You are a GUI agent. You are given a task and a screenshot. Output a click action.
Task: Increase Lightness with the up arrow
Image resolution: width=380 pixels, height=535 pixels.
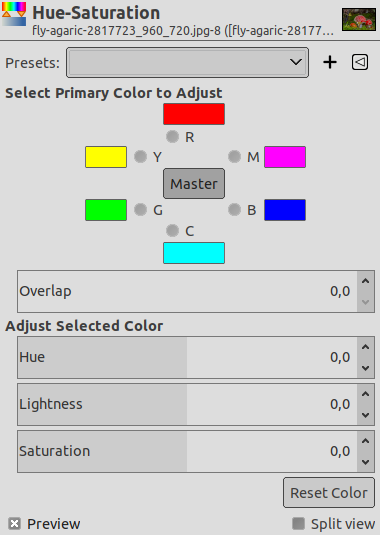pyautogui.click(x=366, y=394)
